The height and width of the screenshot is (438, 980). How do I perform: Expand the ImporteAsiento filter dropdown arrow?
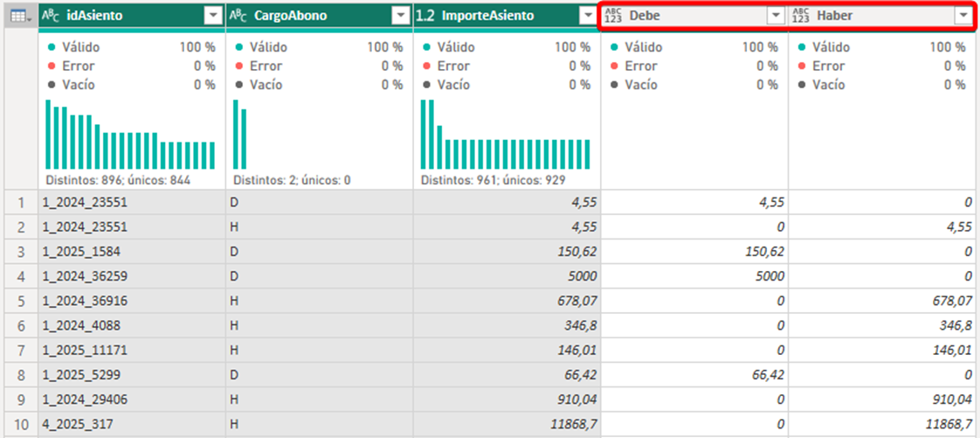coord(587,16)
